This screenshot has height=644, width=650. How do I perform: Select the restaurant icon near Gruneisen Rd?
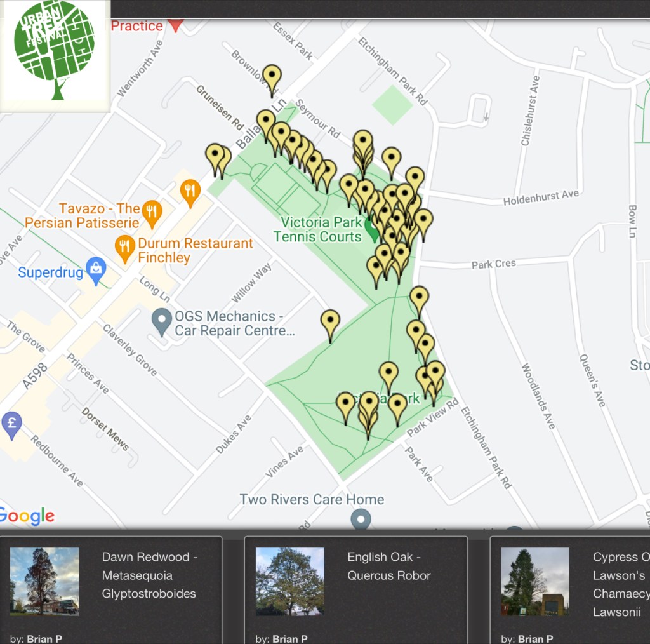[190, 190]
